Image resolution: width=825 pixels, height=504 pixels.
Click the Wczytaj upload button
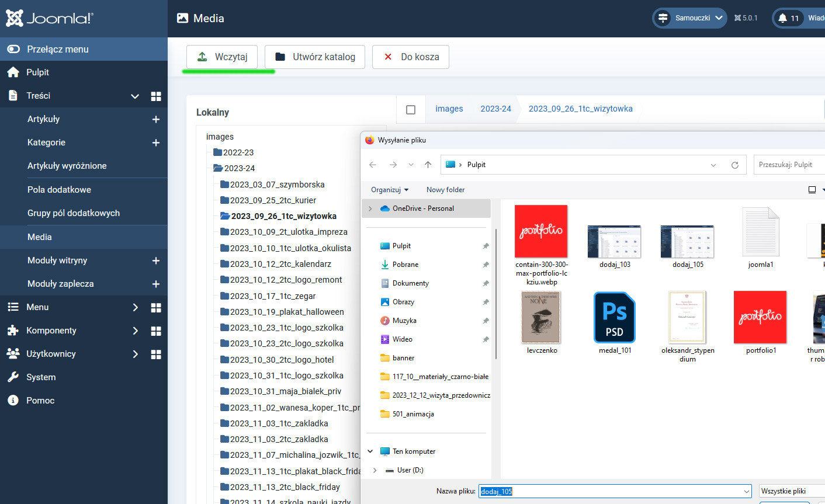[x=222, y=57]
